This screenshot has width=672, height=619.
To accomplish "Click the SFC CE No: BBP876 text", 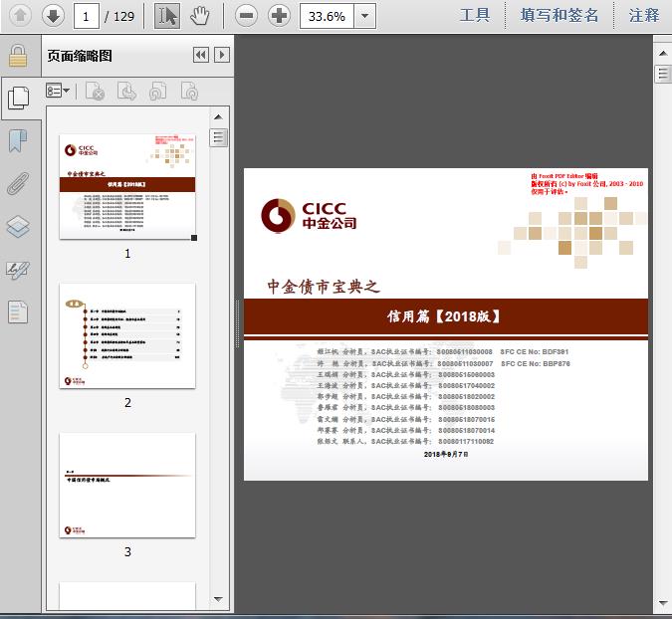I will tap(536, 363).
